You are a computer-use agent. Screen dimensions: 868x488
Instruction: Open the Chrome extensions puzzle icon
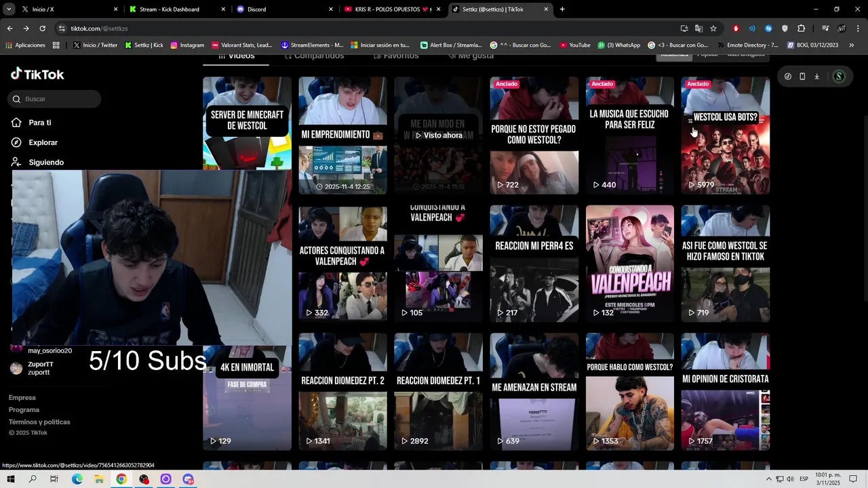point(801,28)
